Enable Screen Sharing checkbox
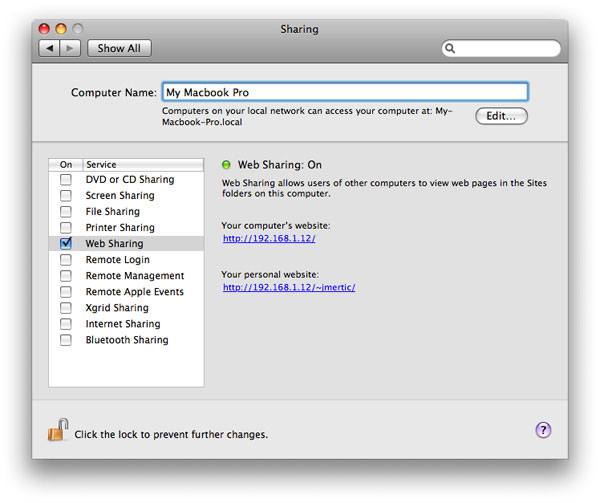This screenshot has height=503, width=600. [x=66, y=195]
